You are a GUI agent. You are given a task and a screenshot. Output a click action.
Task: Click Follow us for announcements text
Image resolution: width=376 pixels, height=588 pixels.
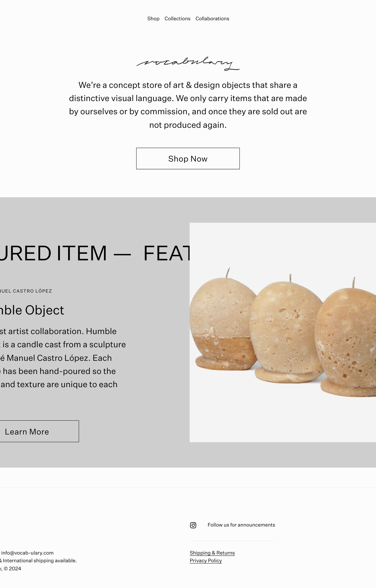241,525
